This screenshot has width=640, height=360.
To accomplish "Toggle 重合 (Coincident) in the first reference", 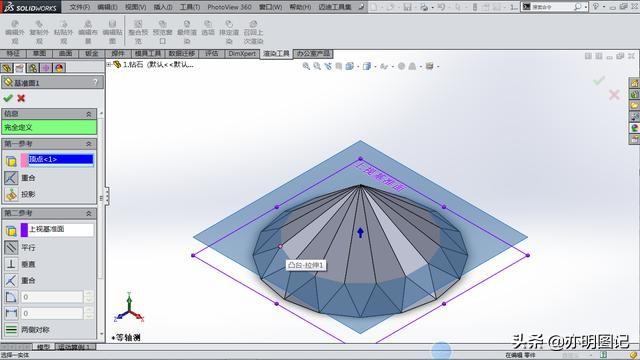I will pyautogui.click(x=11, y=178).
